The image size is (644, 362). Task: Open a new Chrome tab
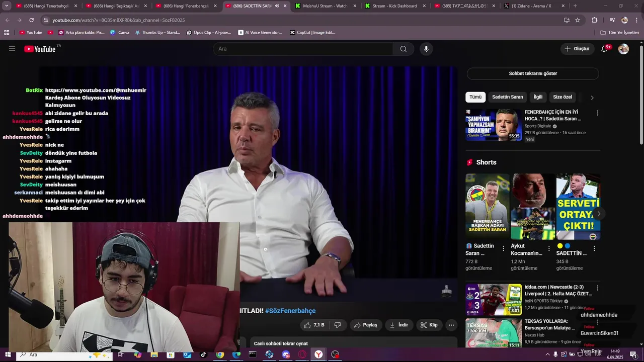tap(575, 6)
